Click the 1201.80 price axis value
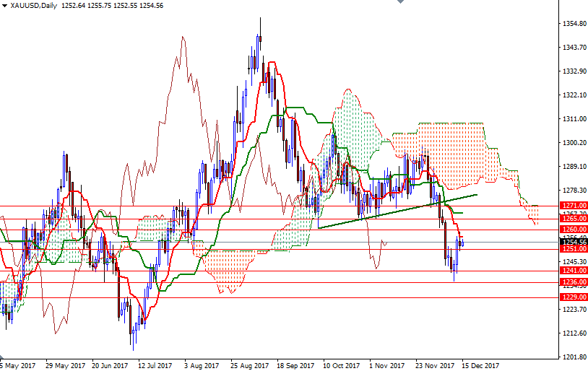Screen dimensions: 588x371 [574, 357]
